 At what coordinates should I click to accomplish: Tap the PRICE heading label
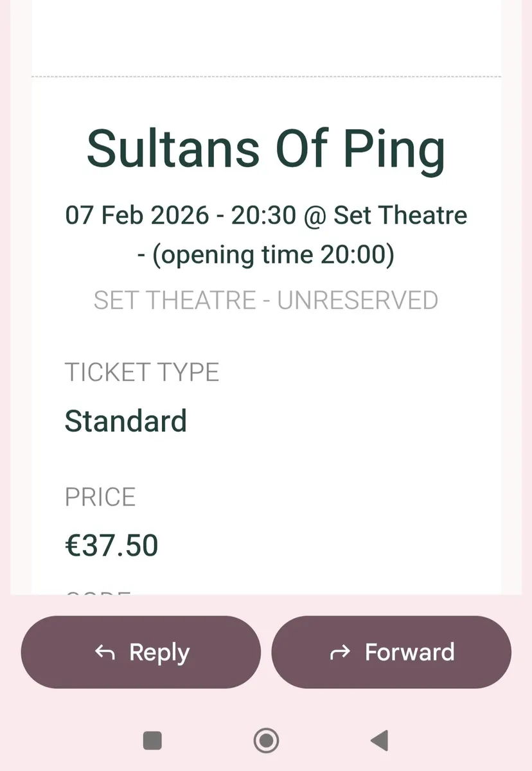pos(100,496)
